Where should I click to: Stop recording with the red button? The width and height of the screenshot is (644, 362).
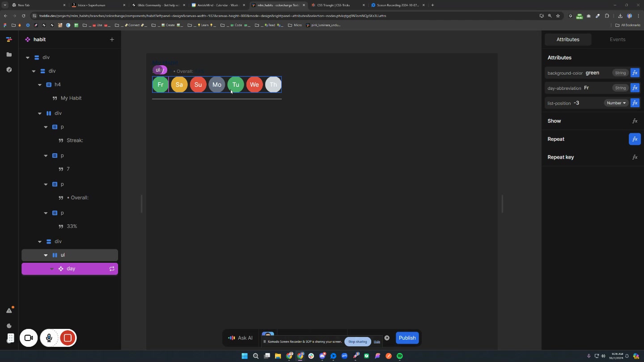(68, 338)
